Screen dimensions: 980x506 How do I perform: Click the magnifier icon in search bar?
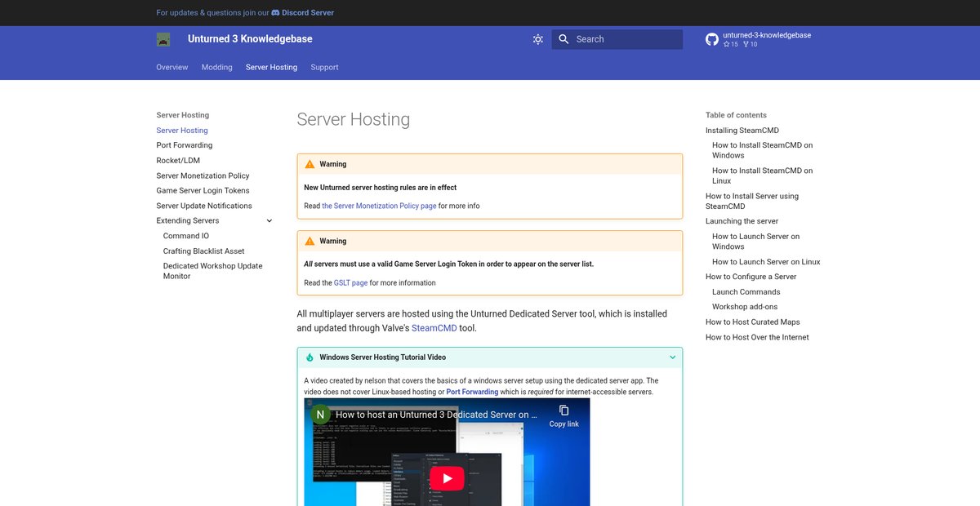coord(563,39)
